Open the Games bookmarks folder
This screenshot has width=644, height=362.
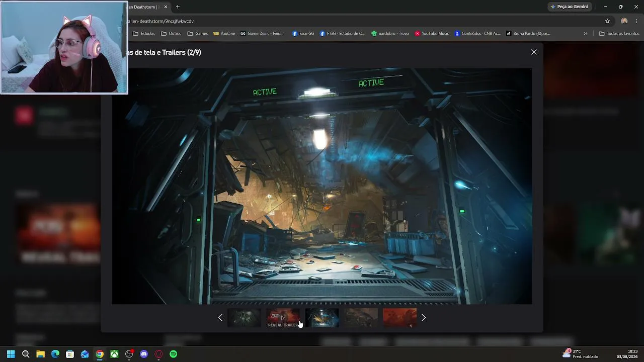point(197,34)
